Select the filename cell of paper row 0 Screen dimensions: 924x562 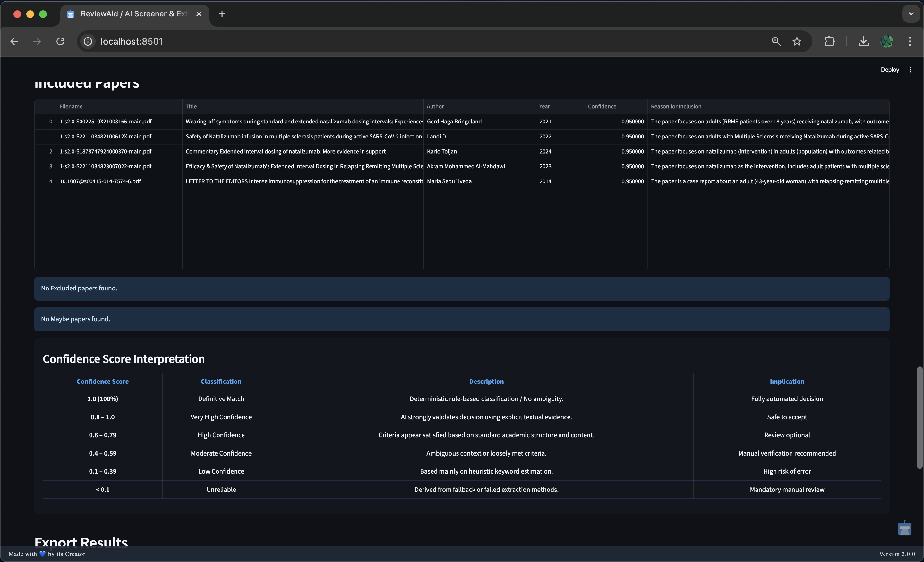[105, 122]
